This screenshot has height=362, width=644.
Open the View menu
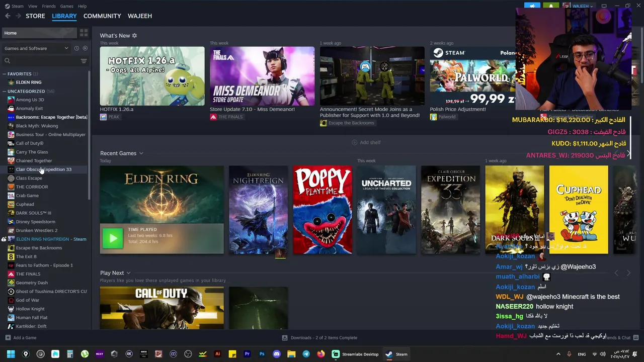point(33,6)
